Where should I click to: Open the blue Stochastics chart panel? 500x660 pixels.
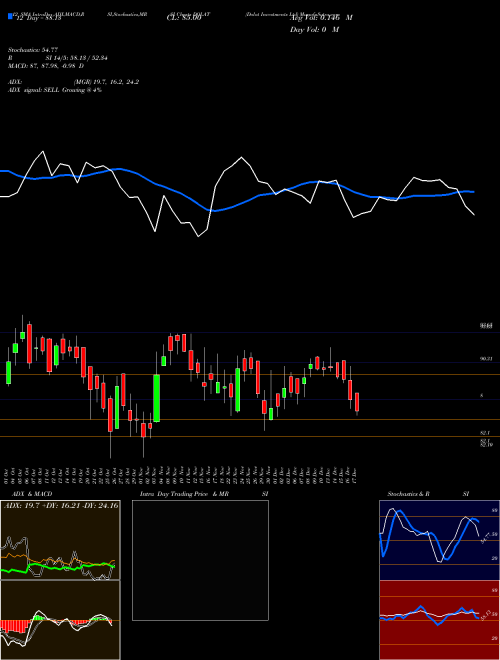(x=439, y=540)
